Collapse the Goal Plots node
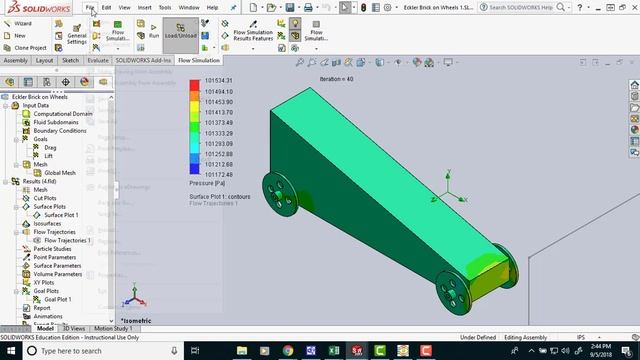 point(16,291)
